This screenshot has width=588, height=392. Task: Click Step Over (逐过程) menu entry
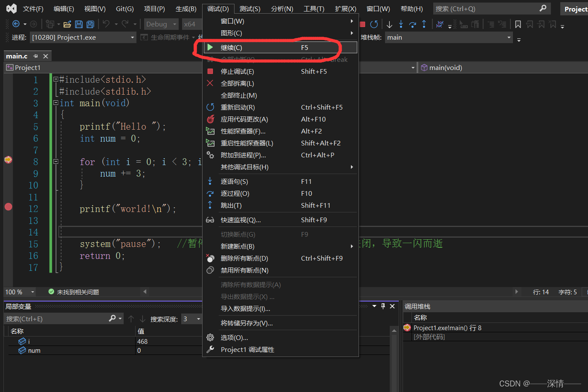(x=280, y=193)
